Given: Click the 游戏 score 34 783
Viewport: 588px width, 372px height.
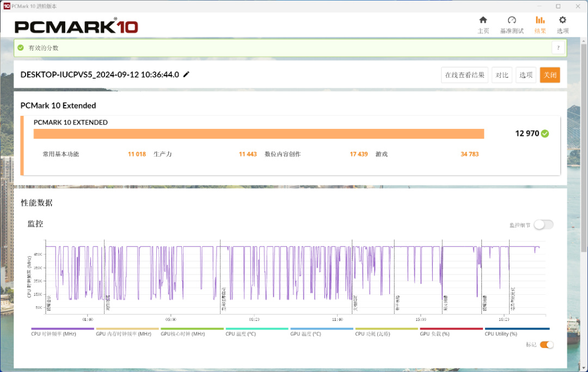Looking at the screenshot, I should coord(469,154).
